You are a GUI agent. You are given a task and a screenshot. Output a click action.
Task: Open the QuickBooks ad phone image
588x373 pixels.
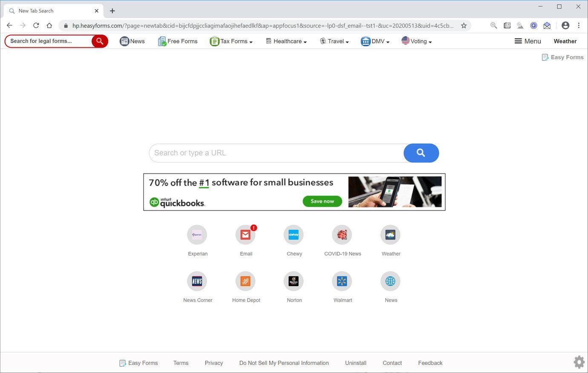pyautogui.click(x=395, y=192)
